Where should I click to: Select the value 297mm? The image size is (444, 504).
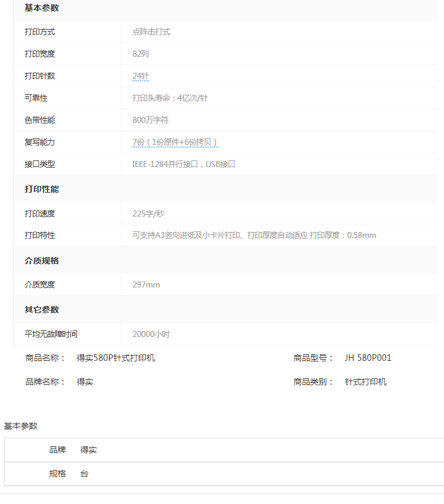[146, 285]
